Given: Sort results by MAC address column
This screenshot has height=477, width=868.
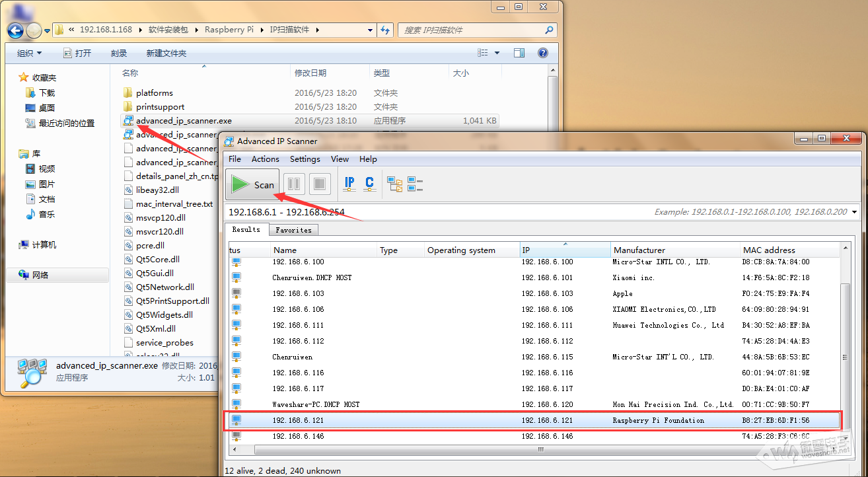Looking at the screenshot, I should coord(790,250).
